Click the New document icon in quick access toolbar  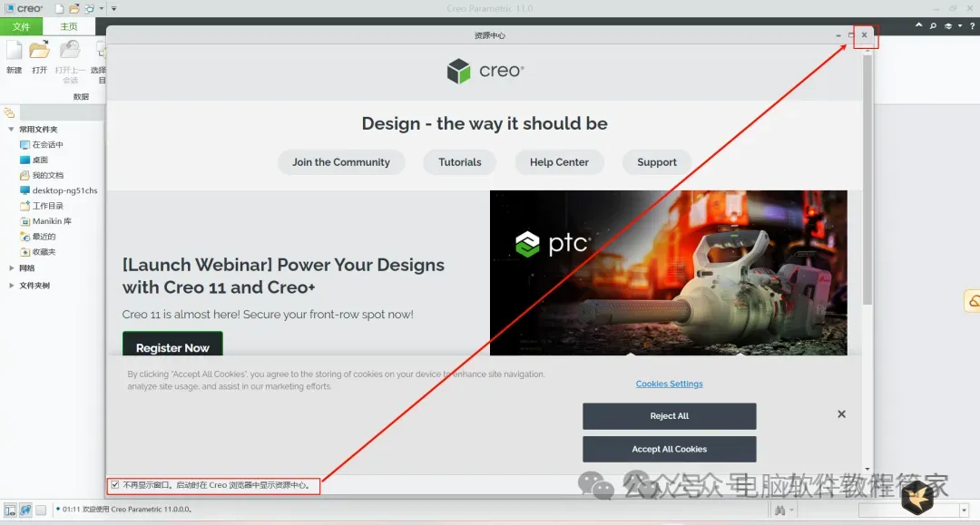[x=59, y=9]
